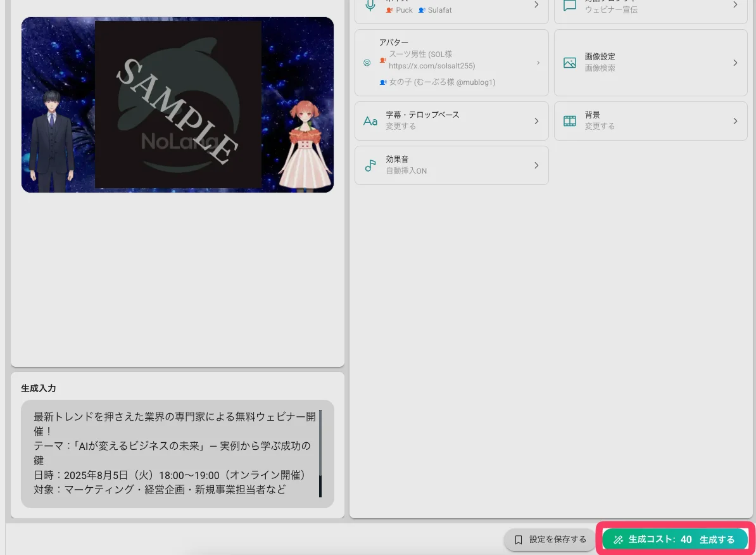Click the chat bubble prompt icon
Screen dimensions: 756x555
(570, 5)
